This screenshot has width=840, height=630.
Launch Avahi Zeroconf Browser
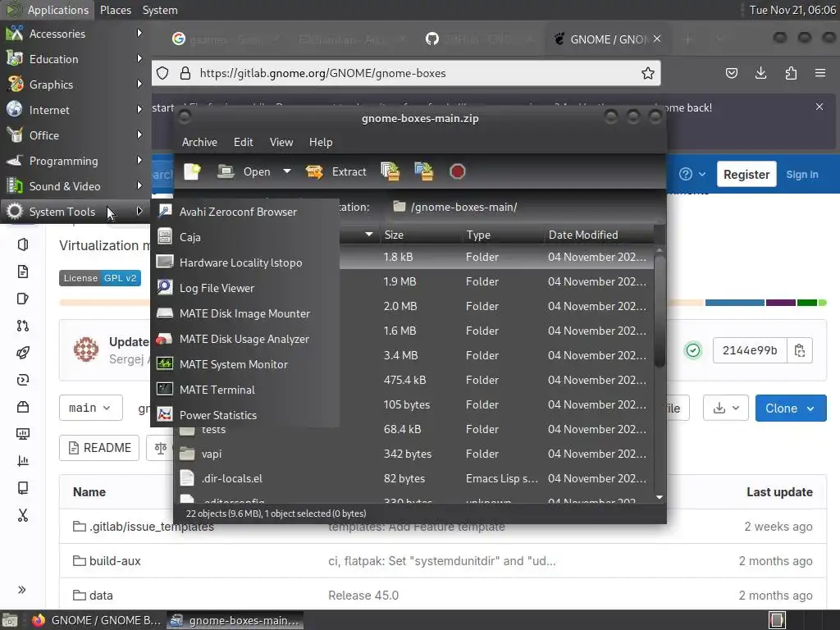(244, 212)
